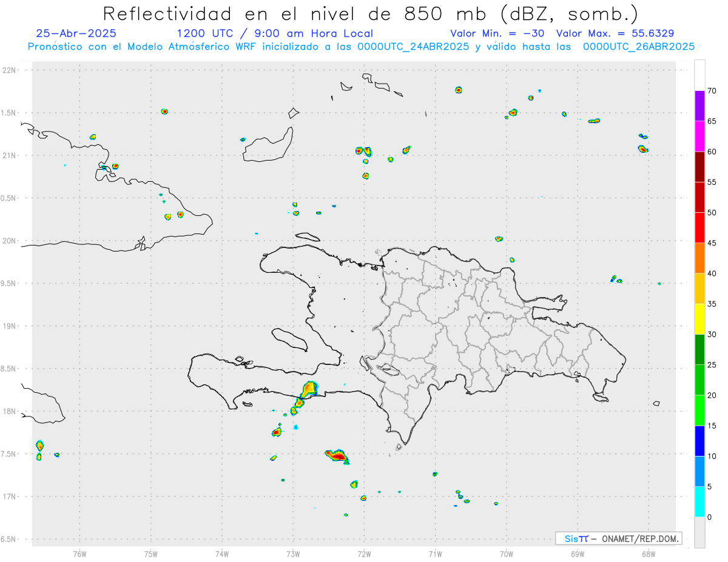Click the '0' label on the color scale
This screenshot has height=562, width=728.
click(709, 517)
